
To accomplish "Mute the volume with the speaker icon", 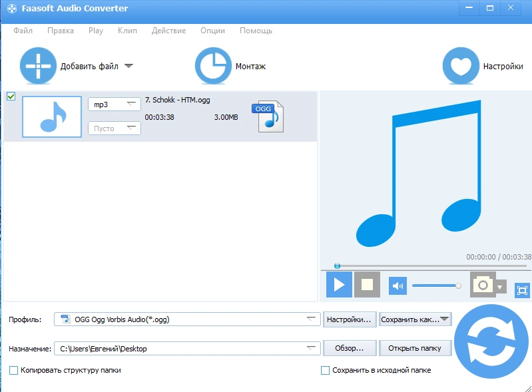I will click(x=398, y=286).
